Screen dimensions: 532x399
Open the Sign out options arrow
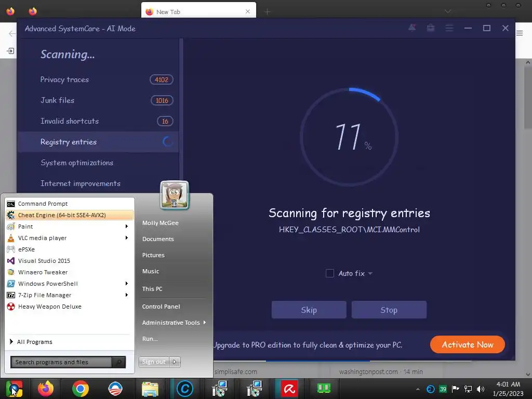pyautogui.click(x=175, y=362)
